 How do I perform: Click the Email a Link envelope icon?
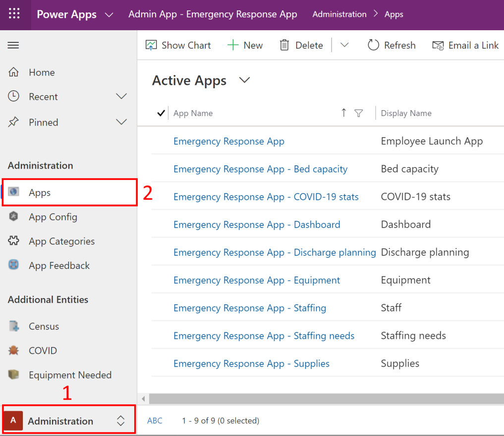tap(438, 45)
